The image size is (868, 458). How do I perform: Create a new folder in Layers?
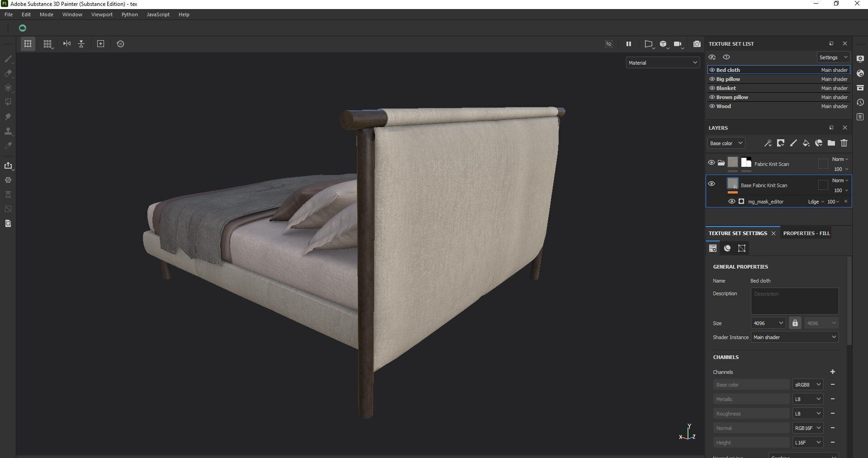click(x=831, y=143)
